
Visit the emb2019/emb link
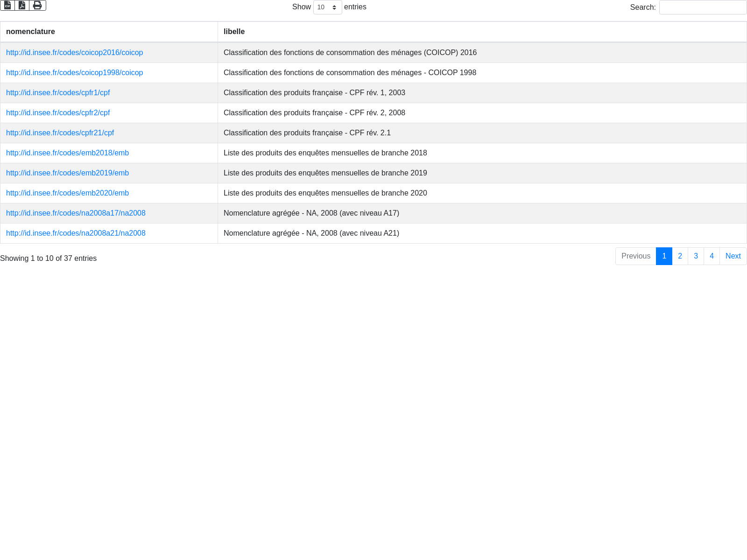[67, 173]
